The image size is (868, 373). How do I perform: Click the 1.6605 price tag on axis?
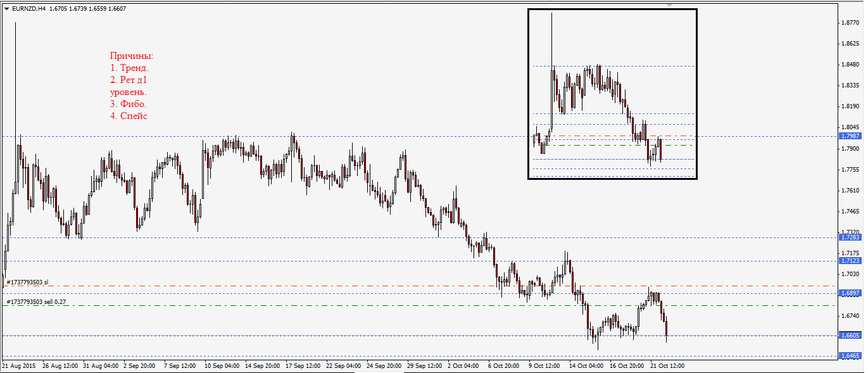(849, 336)
